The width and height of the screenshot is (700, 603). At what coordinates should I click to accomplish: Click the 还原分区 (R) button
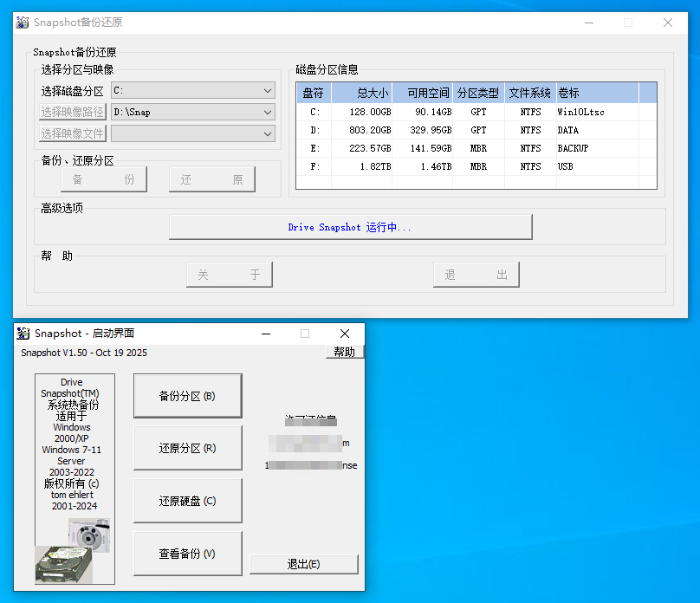coord(187,448)
